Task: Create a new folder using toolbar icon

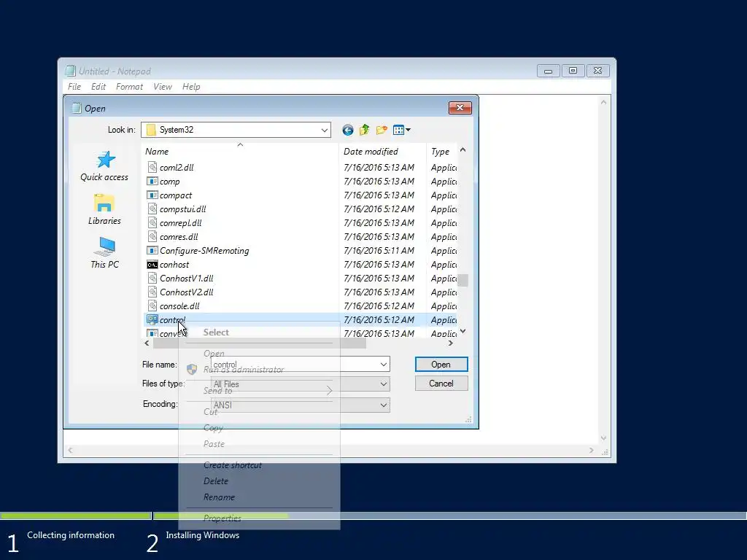Action: tap(382, 130)
